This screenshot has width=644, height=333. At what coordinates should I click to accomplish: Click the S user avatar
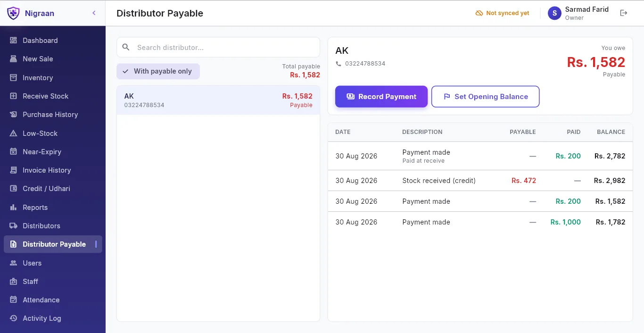coord(554,13)
